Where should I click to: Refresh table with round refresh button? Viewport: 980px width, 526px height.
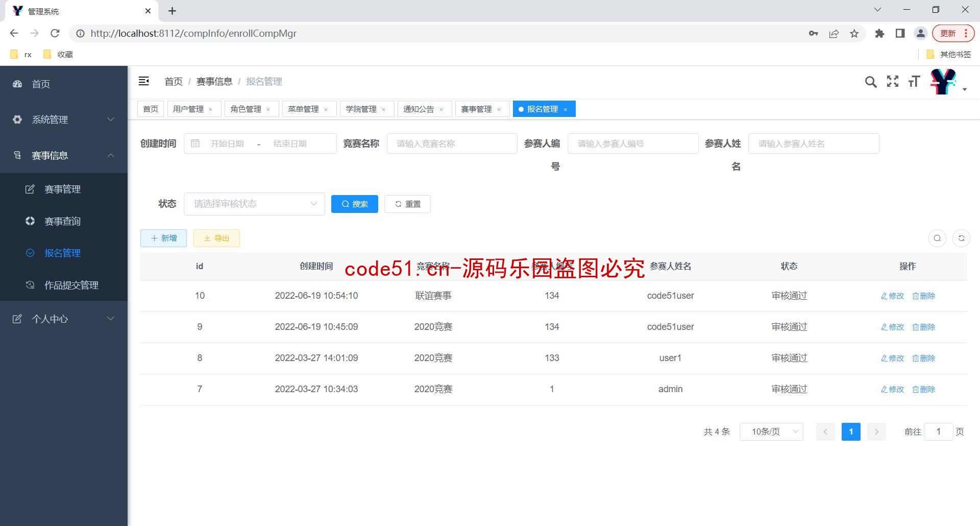click(961, 238)
